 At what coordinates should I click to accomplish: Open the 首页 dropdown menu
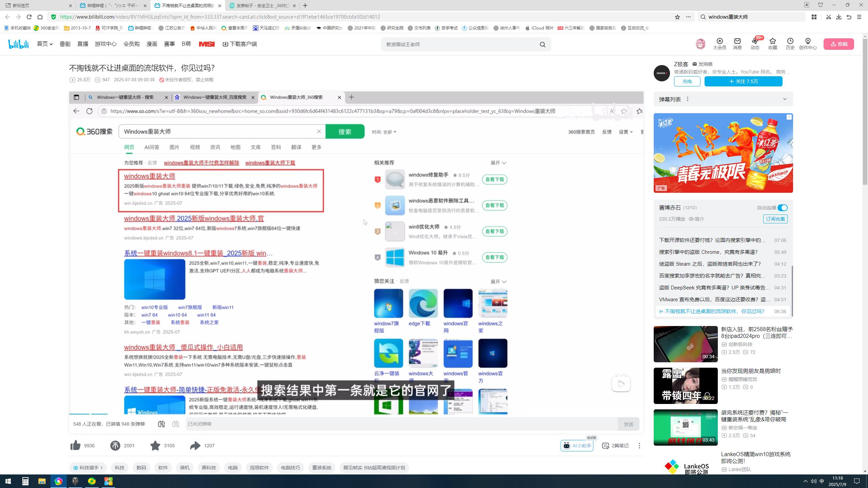[x=45, y=44]
